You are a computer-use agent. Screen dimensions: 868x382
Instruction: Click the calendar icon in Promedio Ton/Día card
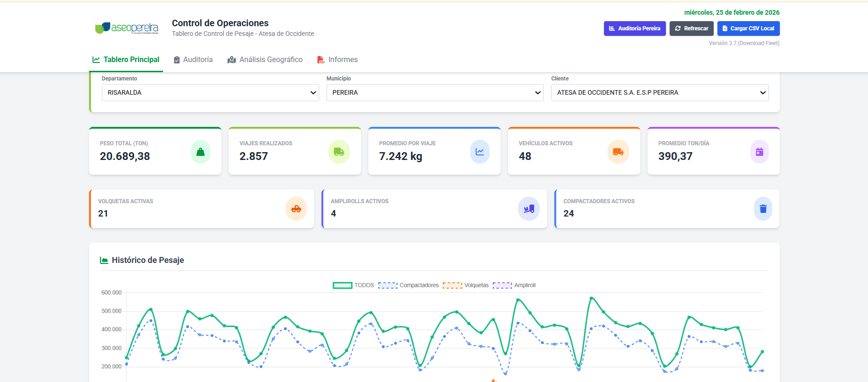click(x=759, y=152)
